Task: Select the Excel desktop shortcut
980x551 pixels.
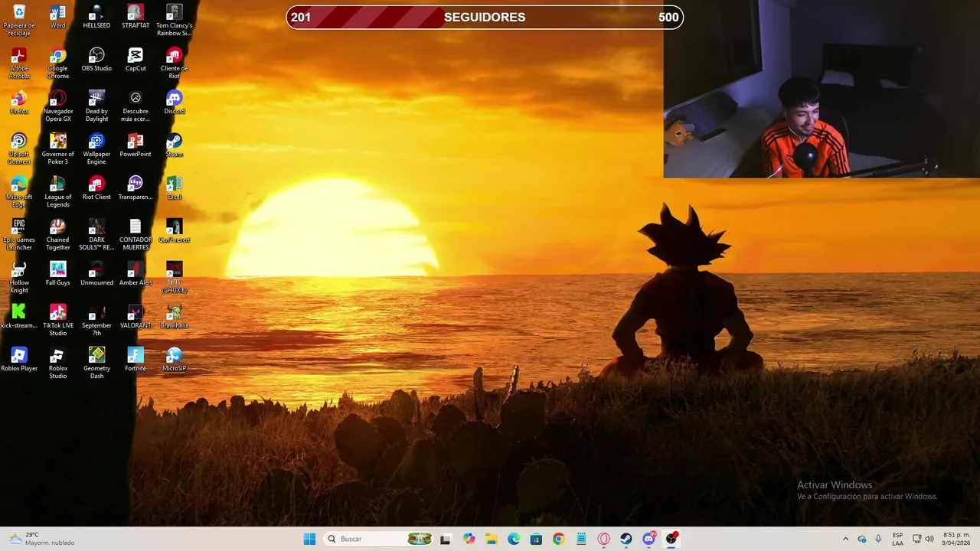Action: point(175,188)
